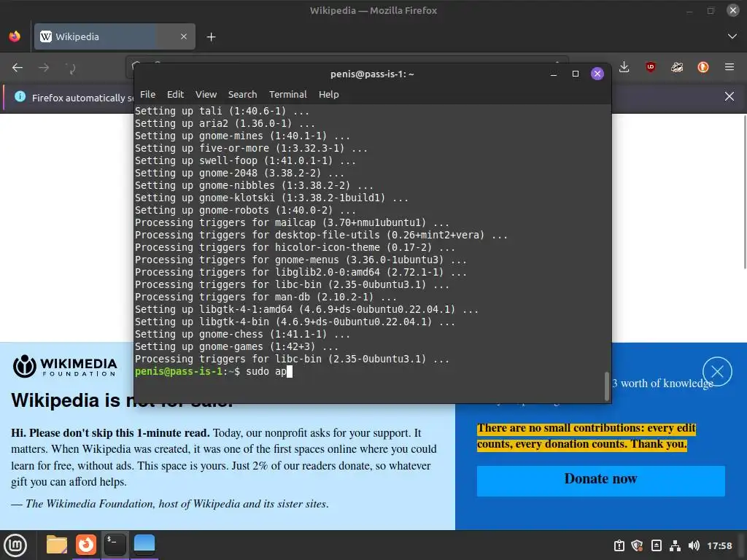Open the terminal's Help menu
This screenshot has height=560, width=747.
(x=329, y=94)
